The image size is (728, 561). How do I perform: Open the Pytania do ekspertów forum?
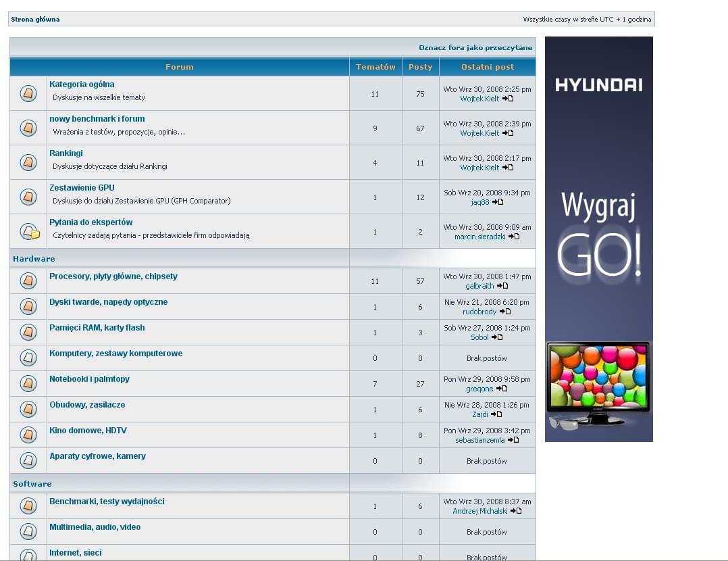[x=91, y=222]
